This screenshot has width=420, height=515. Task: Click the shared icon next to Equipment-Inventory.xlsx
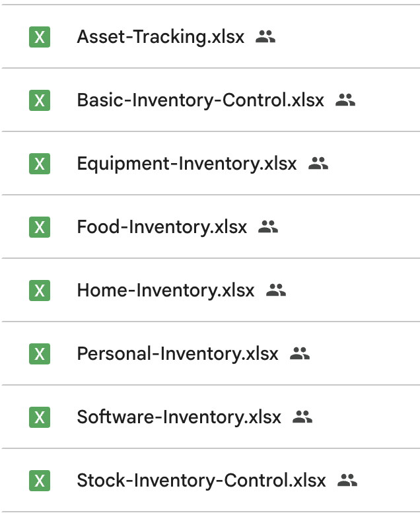pos(318,164)
